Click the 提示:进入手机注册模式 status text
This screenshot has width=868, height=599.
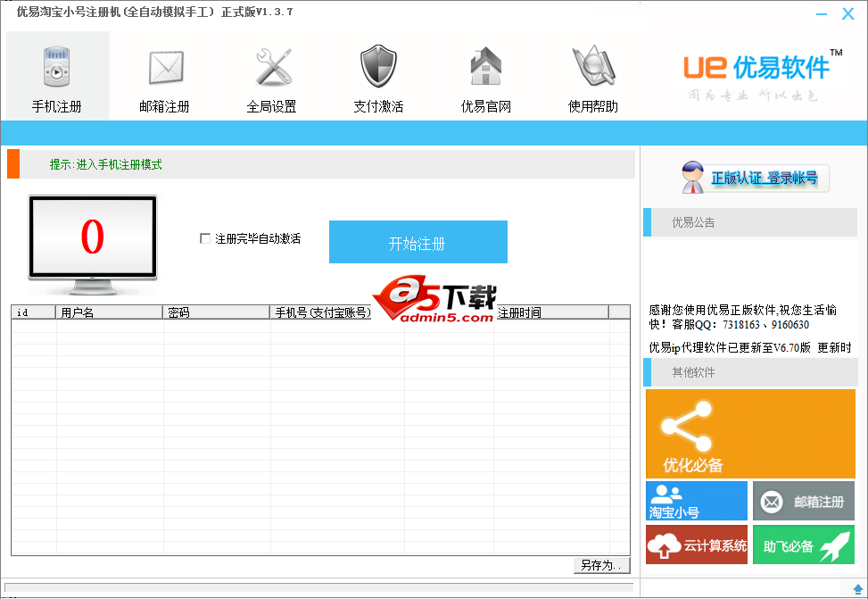(106, 164)
